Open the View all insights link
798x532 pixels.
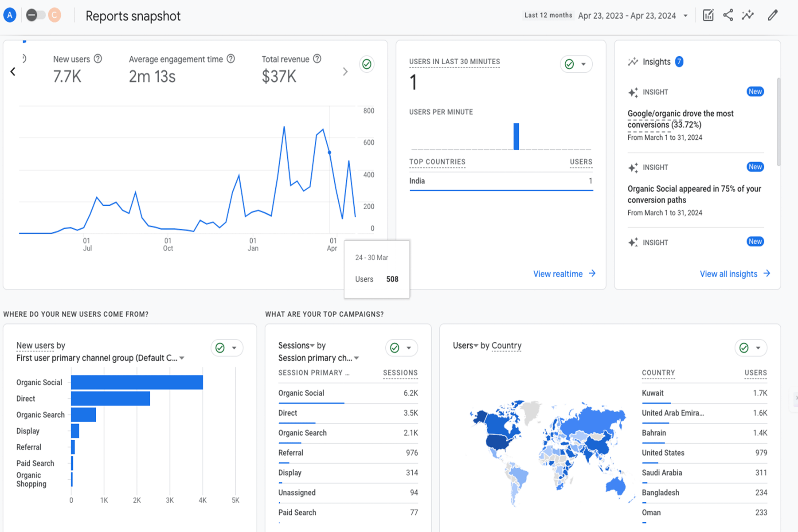click(735, 274)
